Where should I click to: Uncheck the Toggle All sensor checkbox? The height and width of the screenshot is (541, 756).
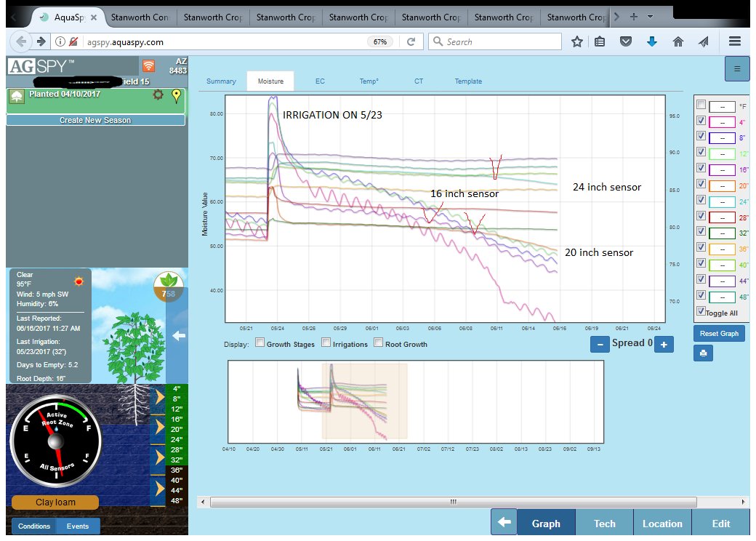tap(699, 311)
